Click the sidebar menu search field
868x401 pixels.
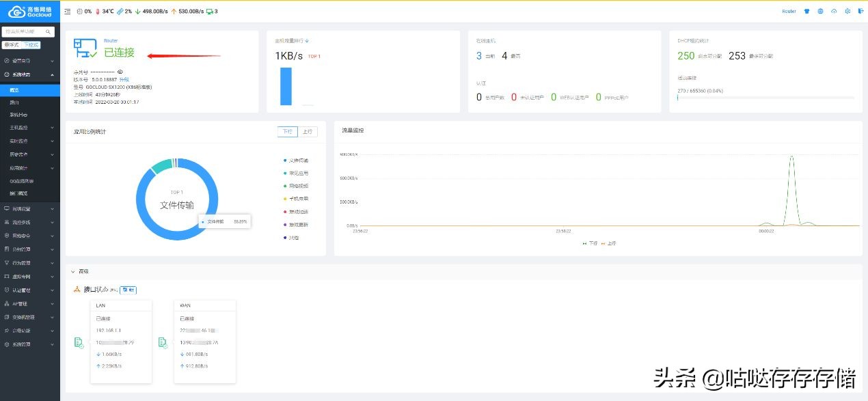point(28,31)
